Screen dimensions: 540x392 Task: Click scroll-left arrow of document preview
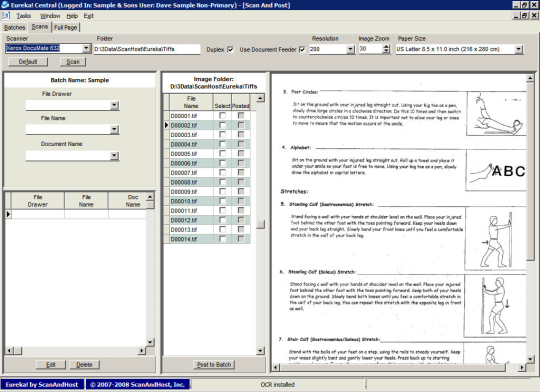pos(276,368)
